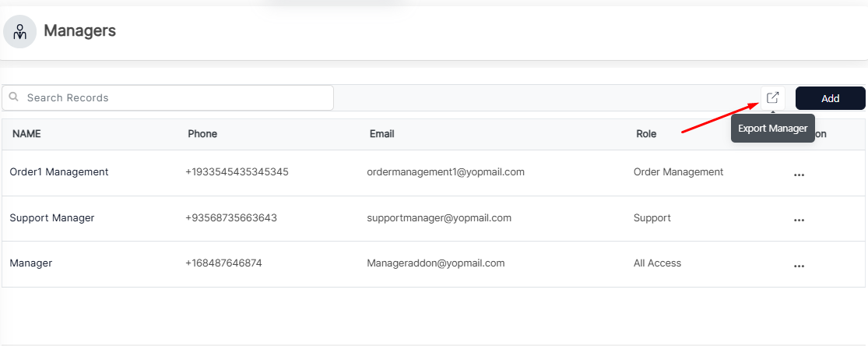The height and width of the screenshot is (346, 868).
Task: Open actions menu for Order1 Management row
Action: [799, 175]
